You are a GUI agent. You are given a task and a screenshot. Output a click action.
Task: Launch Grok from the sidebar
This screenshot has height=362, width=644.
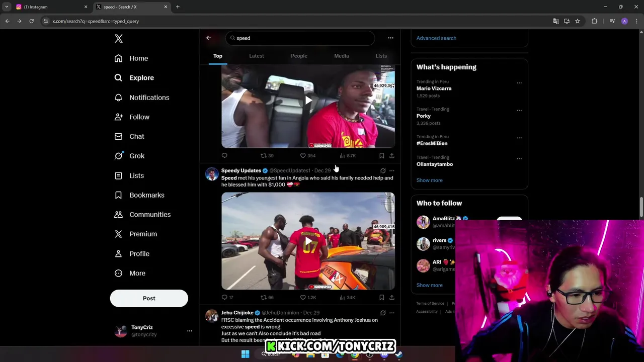pos(129,156)
